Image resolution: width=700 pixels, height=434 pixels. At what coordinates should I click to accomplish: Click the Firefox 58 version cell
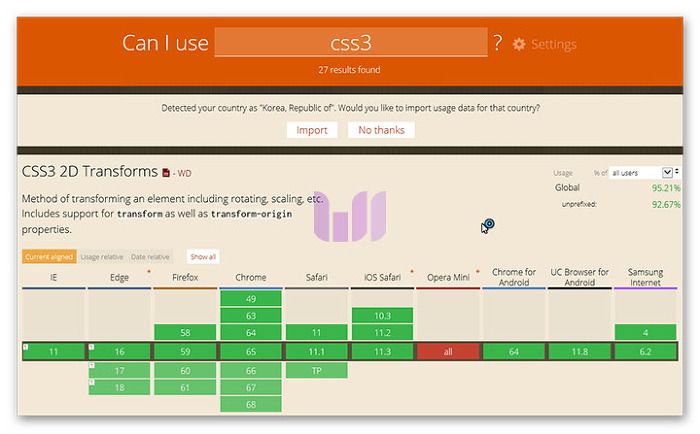[185, 333]
